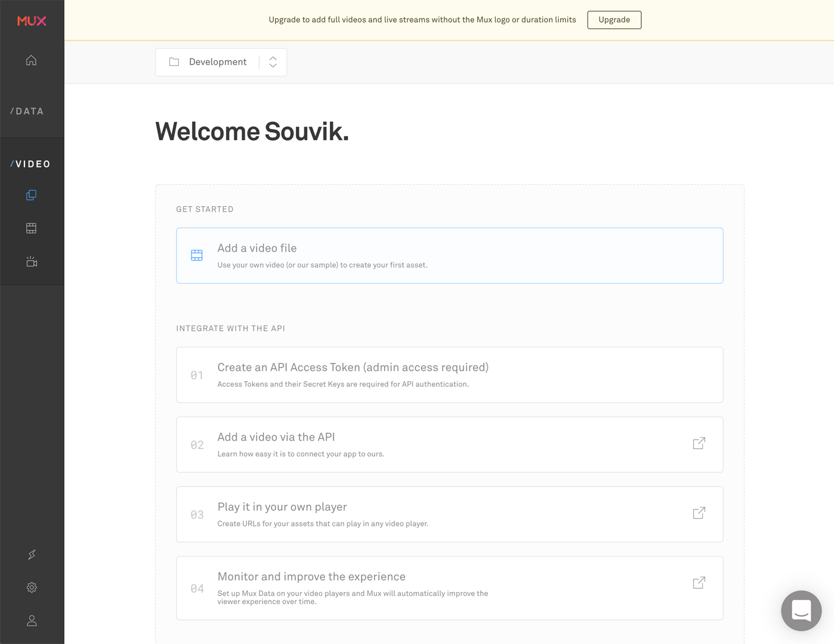834x644 pixels.
Task: Open the lightning bolt integrations icon
Action: 32,555
